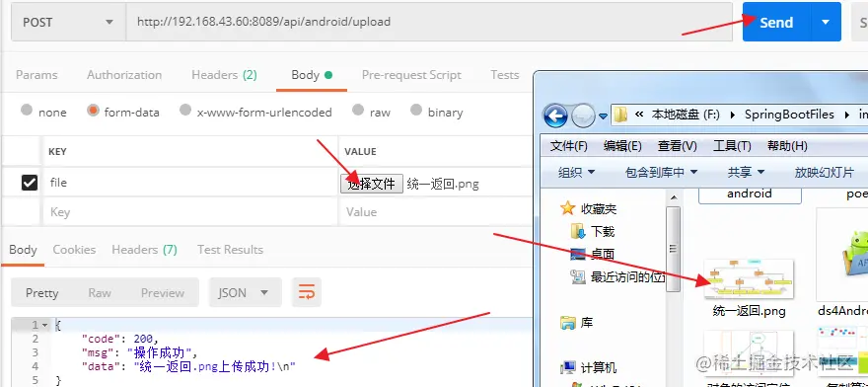This screenshot has height=387, width=868.
Task: Open the 包含到库中 dropdown
Action: [x=662, y=173]
